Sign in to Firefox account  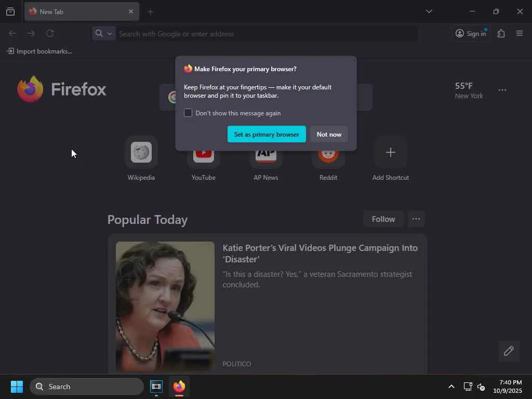coord(471,33)
